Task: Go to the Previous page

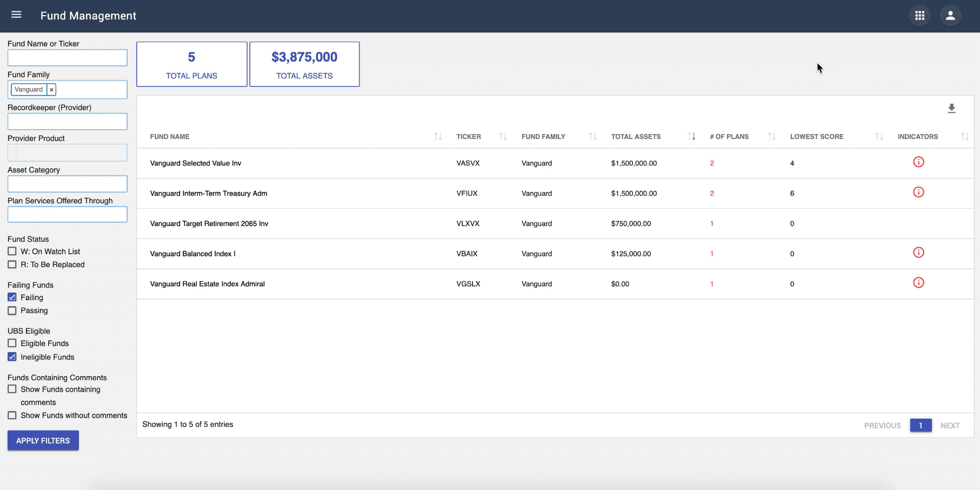Action: [x=882, y=426]
